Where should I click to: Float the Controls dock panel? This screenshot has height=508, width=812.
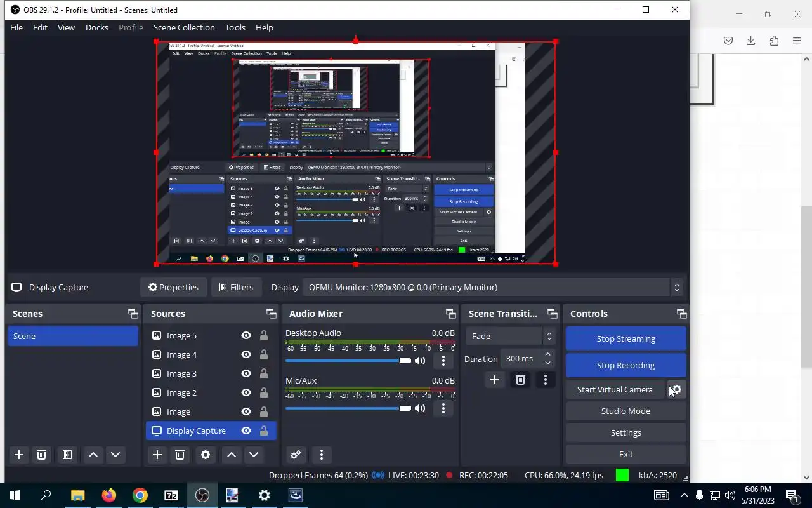(682, 314)
